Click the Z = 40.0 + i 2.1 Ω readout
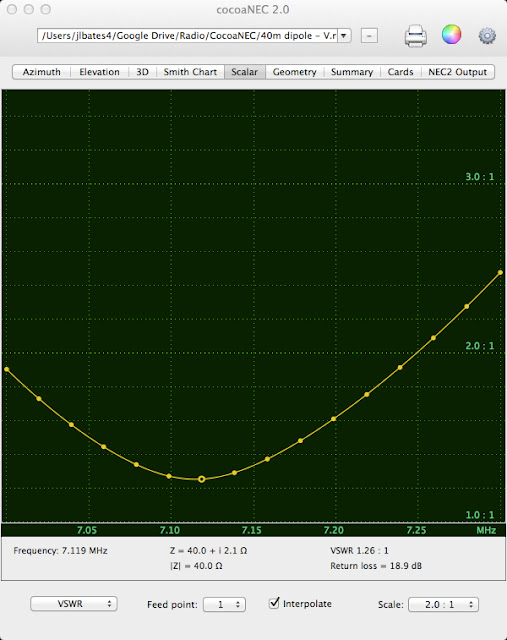Viewport: 507px width, 640px height. (x=209, y=551)
